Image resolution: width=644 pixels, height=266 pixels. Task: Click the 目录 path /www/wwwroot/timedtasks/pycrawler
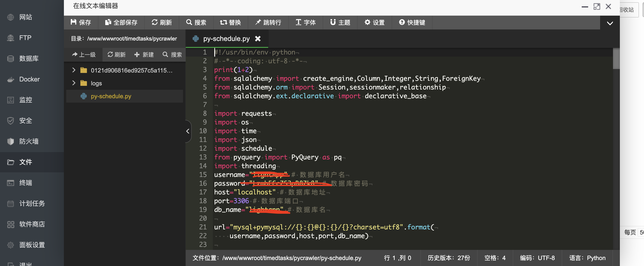point(124,38)
